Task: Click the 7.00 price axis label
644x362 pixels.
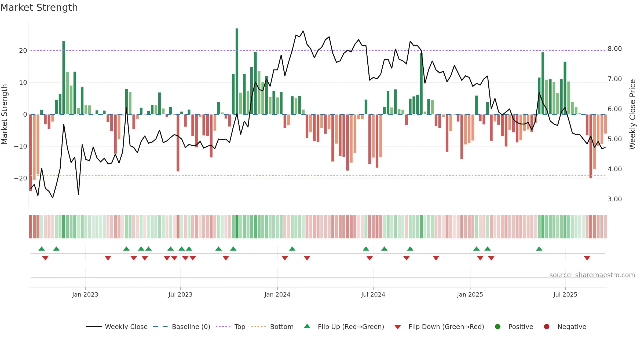Action: (615, 79)
